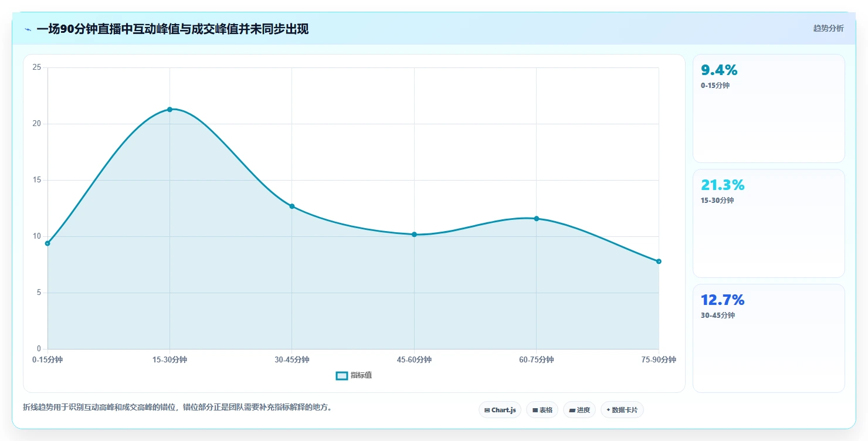Click the x-axis label 15-30分钟
Viewport: 868px width, 441px height.
pos(169,360)
